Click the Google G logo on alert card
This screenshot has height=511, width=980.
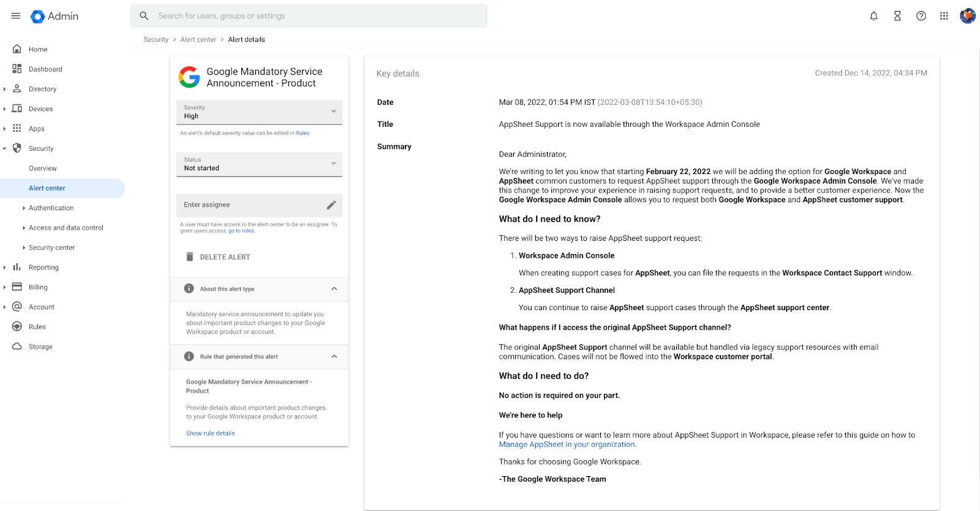(189, 77)
